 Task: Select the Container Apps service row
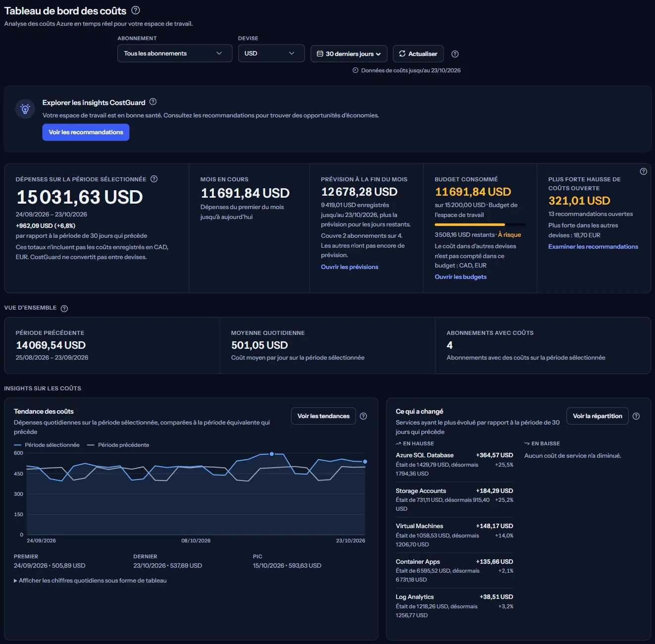pos(454,571)
